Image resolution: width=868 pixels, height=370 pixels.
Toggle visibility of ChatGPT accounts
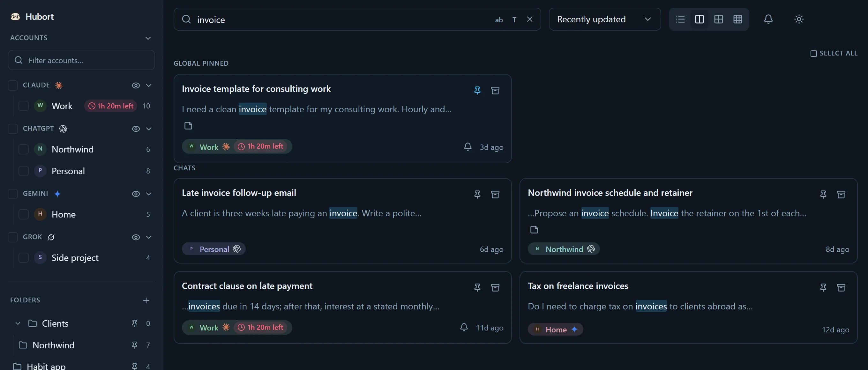pyautogui.click(x=136, y=129)
